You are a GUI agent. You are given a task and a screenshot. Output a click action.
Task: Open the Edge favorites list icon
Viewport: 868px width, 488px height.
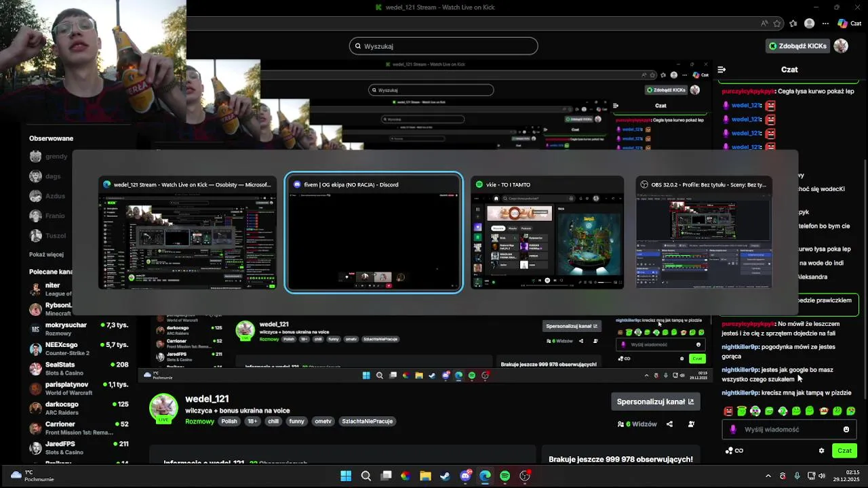pyautogui.click(x=793, y=23)
